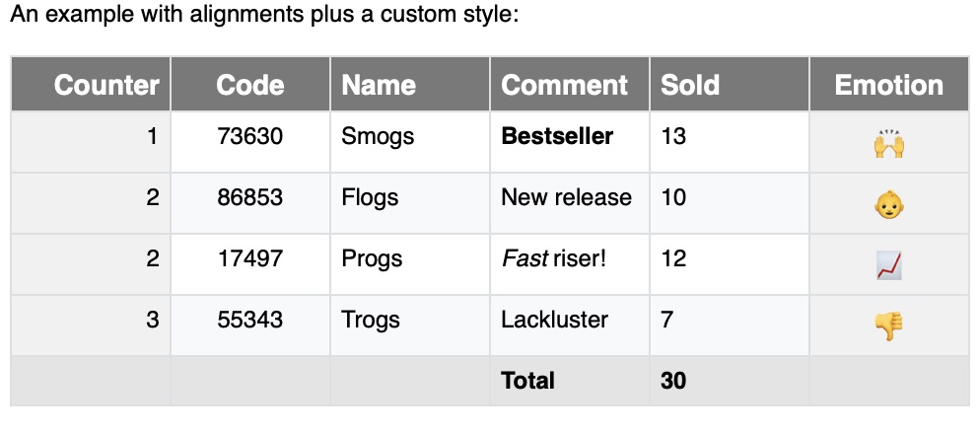
Task: Click code 73630 in the table
Action: [x=250, y=137]
